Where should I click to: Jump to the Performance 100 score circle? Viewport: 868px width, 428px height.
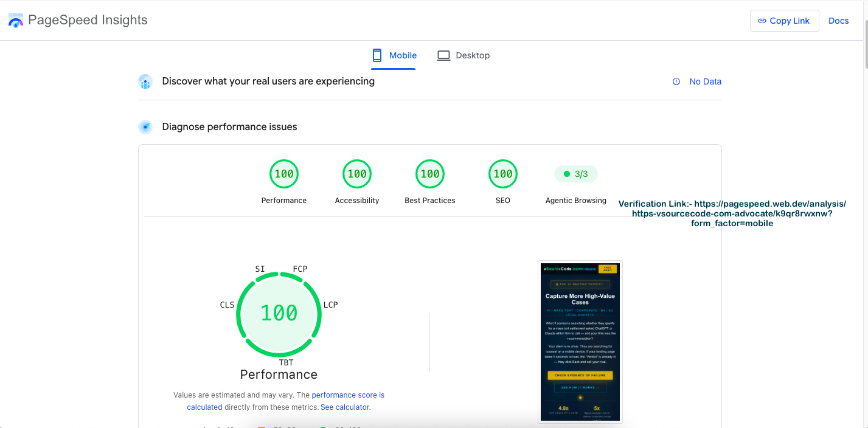tap(284, 174)
